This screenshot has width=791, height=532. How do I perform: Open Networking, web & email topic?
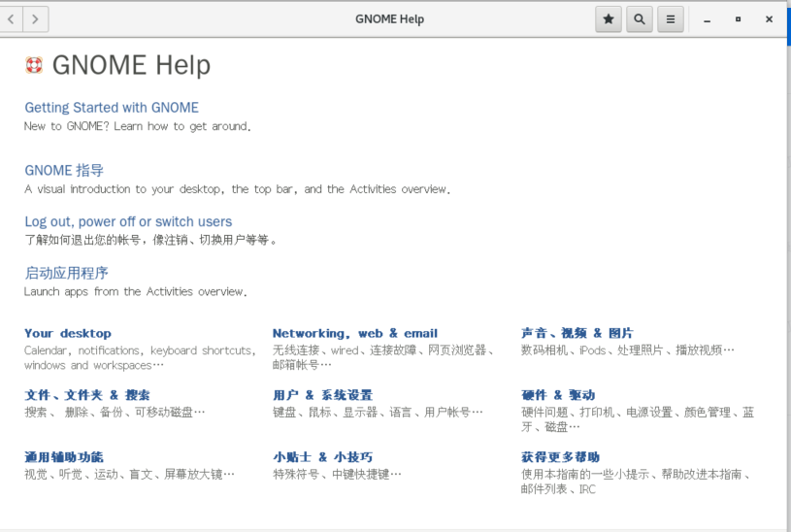click(355, 333)
